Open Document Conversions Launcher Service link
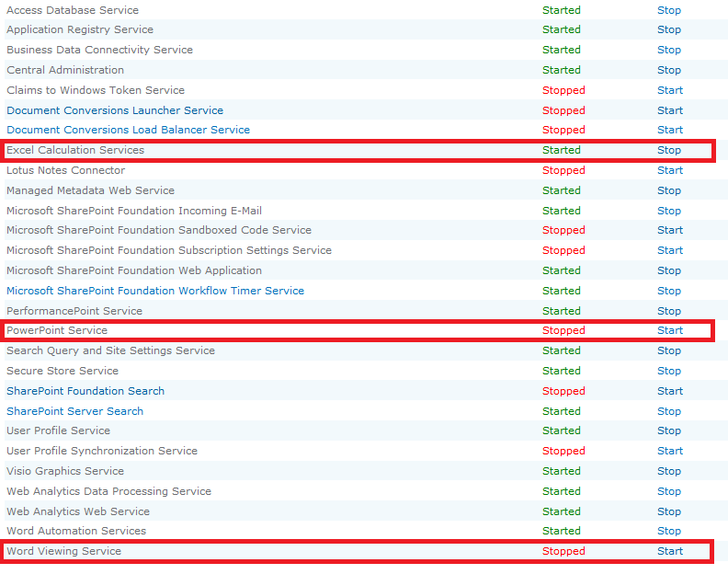This screenshot has height=574, width=728. point(115,110)
